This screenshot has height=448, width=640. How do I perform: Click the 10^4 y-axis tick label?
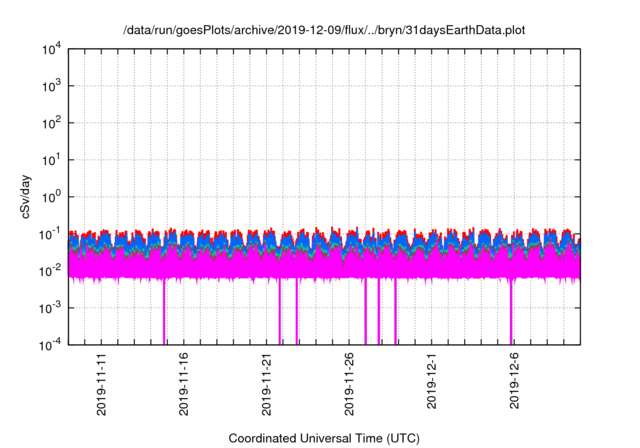pos(51,49)
